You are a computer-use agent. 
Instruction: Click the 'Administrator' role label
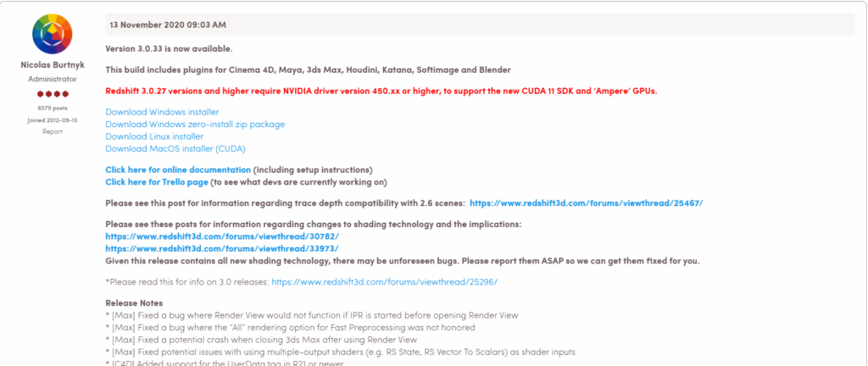tap(53, 79)
